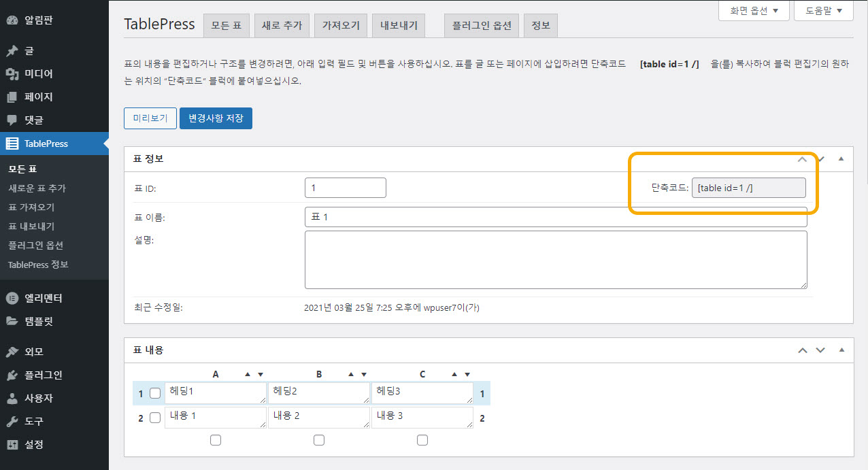Sort column A ascending arrow

coord(248,375)
